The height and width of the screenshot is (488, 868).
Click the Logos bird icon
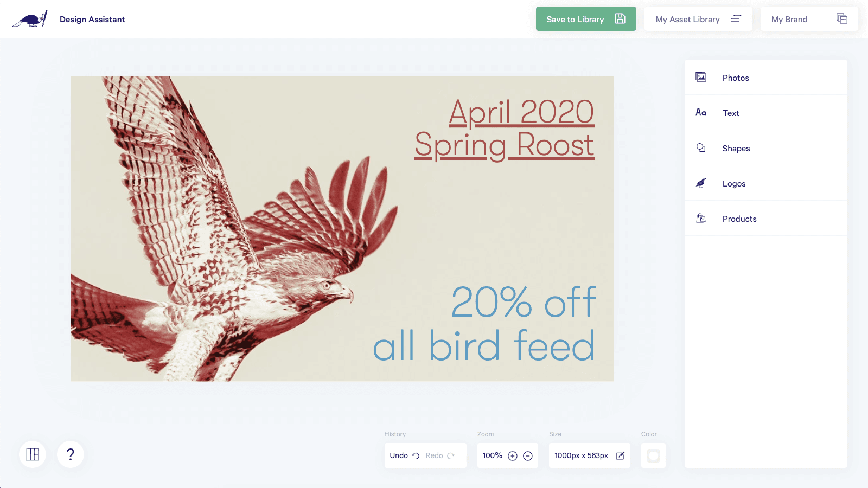(701, 183)
